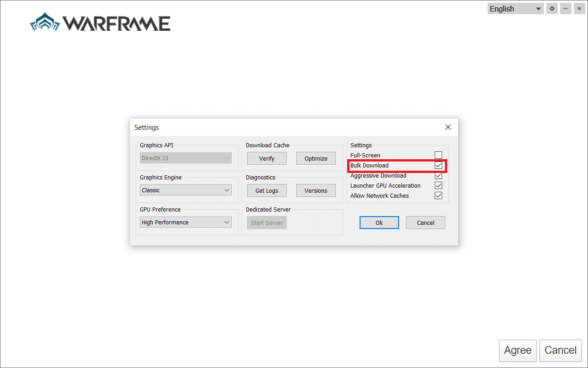Click the Agree button
588x368 pixels.
[518, 350]
